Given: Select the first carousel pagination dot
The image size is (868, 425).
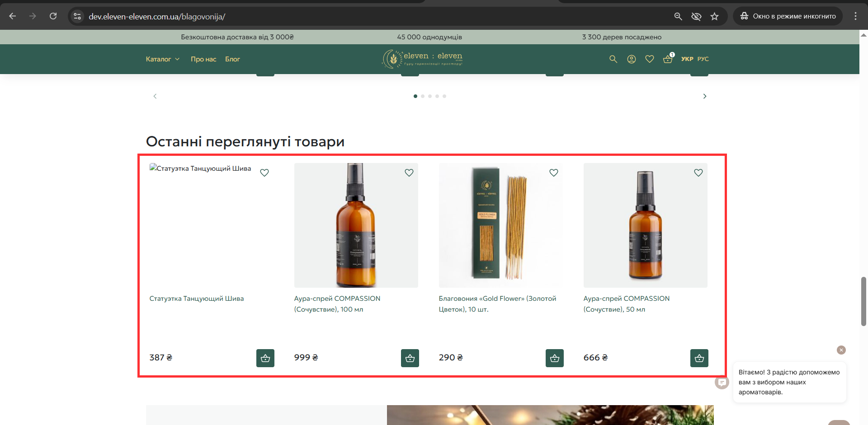Looking at the screenshot, I should (415, 96).
